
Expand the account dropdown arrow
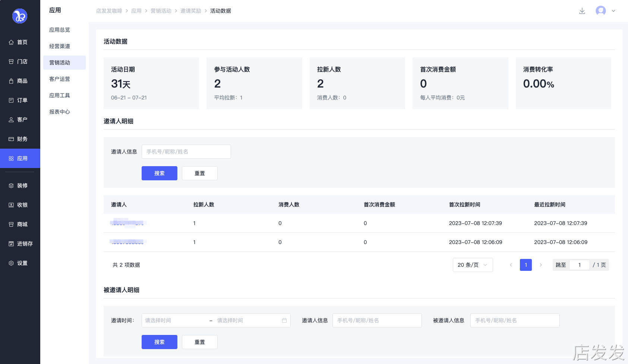[x=613, y=11]
